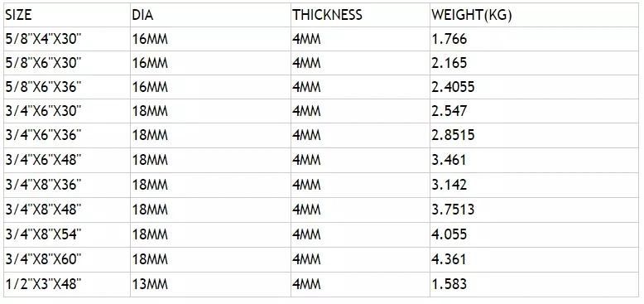Click the 3/4"X6"X30" size cell
644x304 pixels.
point(67,111)
